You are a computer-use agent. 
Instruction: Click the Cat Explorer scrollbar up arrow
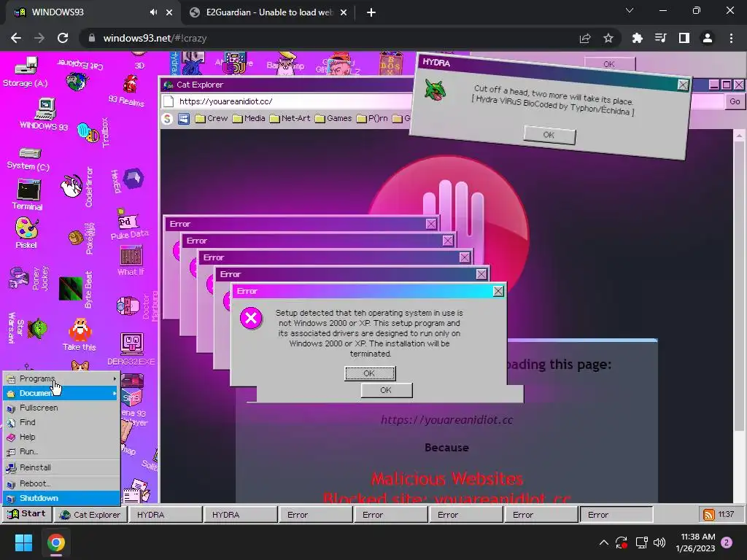[739, 135]
